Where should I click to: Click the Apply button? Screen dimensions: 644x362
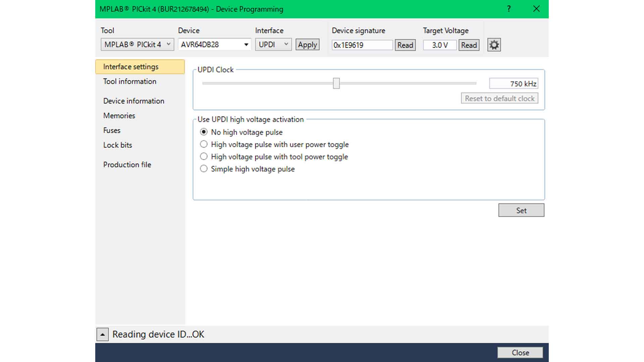tap(307, 45)
